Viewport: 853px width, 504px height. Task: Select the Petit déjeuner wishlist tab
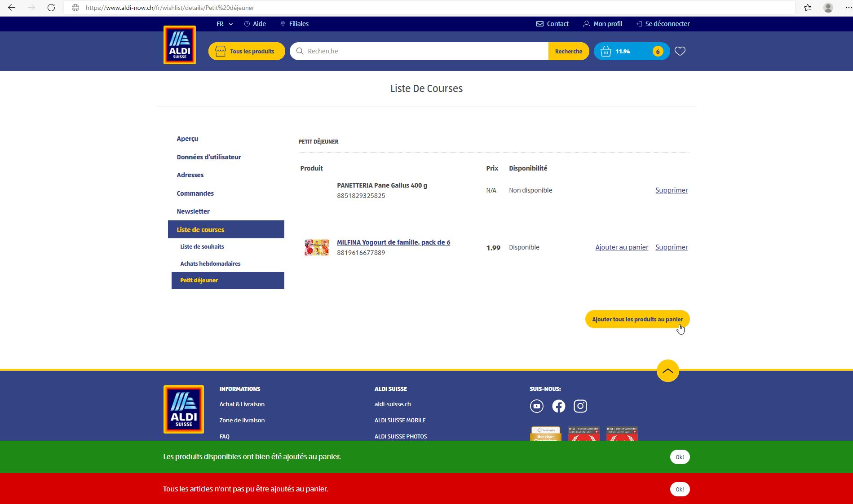tap(199, 280)
